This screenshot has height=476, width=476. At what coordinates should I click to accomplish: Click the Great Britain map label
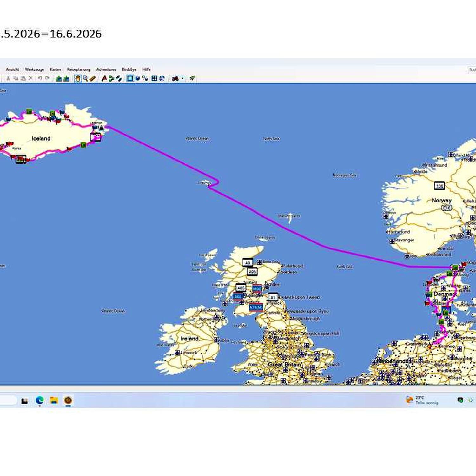click(284, 364)
